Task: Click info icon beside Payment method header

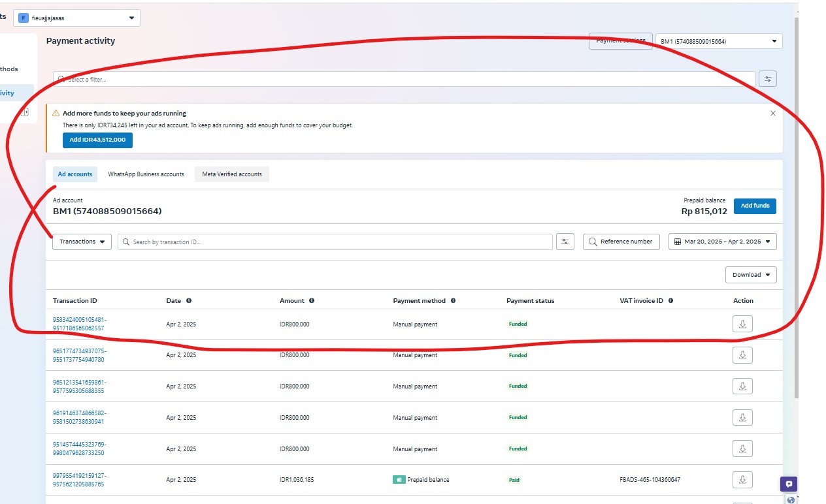Action: tap(453, 301)
